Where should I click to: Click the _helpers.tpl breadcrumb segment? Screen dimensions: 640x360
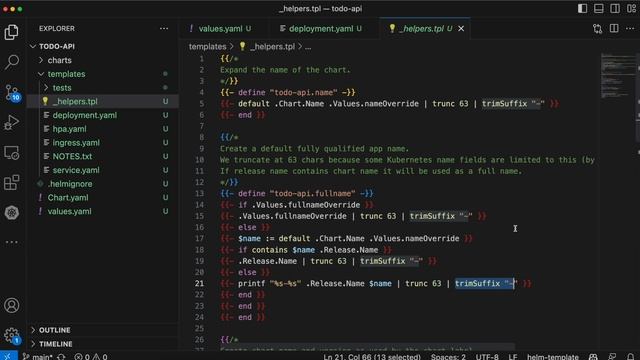coord(267,47)
